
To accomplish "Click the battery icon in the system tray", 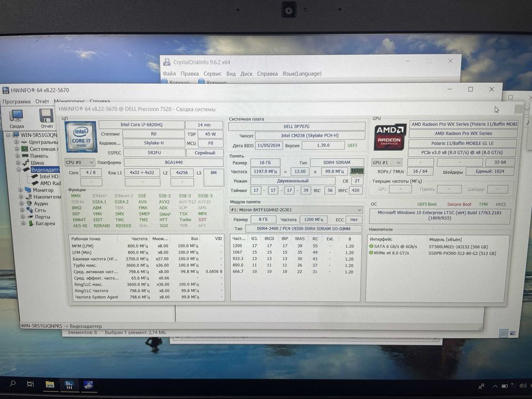I will click(505, 386).
